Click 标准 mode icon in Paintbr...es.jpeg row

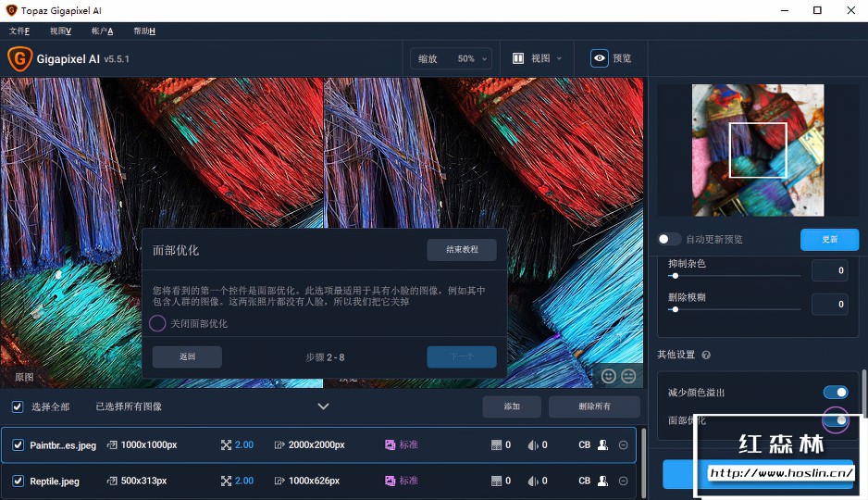point(391,444)
